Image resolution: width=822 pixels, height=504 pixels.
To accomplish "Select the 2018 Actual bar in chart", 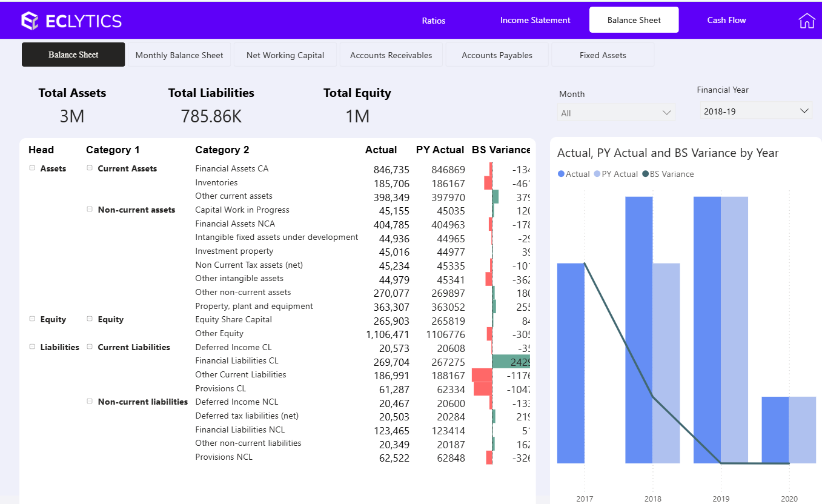I will (639, 330).
